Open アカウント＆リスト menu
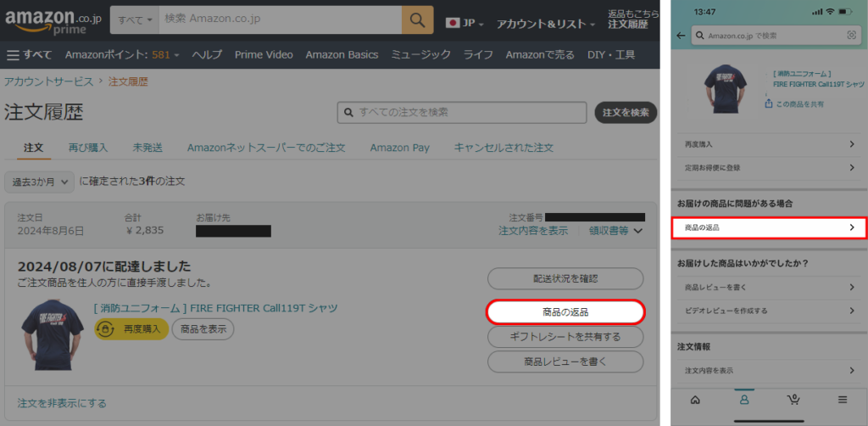This screenshot has width=868, height=426. (545, 24)
